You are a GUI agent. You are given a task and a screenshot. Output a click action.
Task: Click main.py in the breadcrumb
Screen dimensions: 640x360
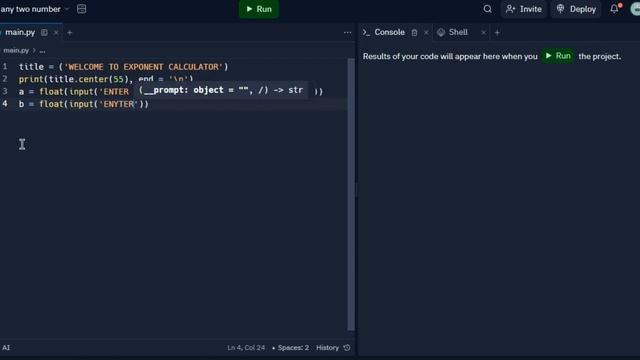pos(16,50)
